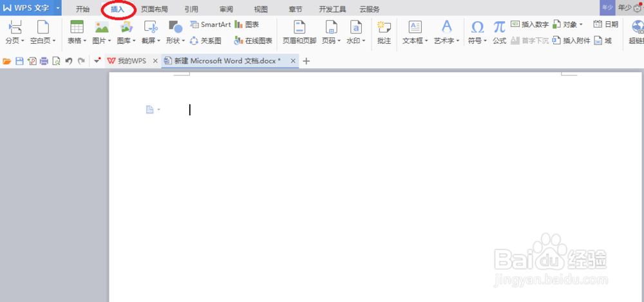Viewport: 644px width, 302px height.
Task: Switch to the 开发工具 tab
Action: pos(333,9)
